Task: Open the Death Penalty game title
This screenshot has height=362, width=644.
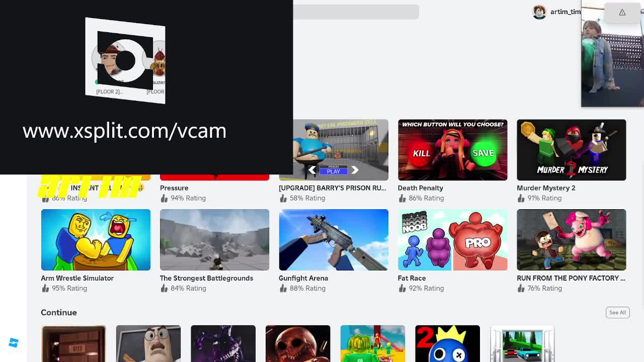Action: click(421, 188)
